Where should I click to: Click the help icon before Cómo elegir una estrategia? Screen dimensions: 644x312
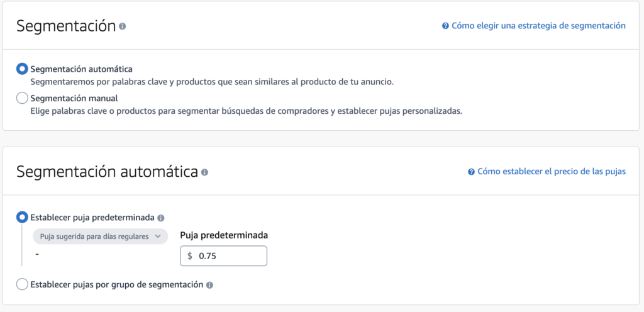[445, 26]
